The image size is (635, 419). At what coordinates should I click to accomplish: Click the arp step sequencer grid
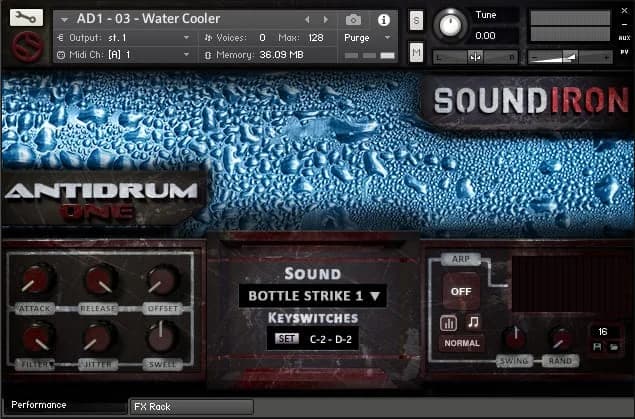tap(569, 283)
